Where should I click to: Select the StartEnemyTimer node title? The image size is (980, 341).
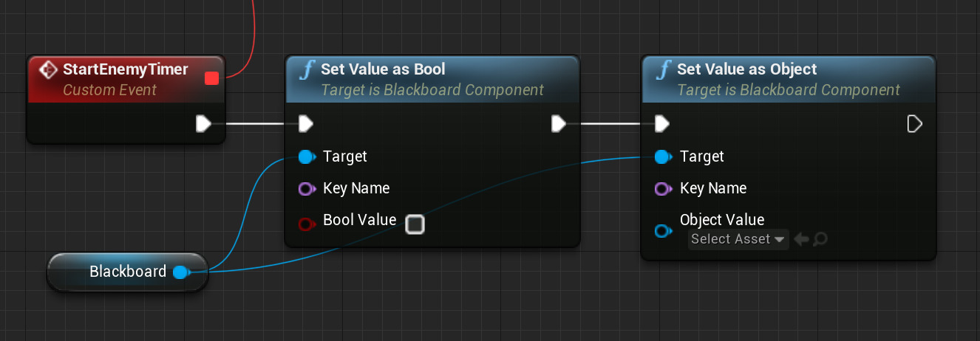[x=126, y=69]
